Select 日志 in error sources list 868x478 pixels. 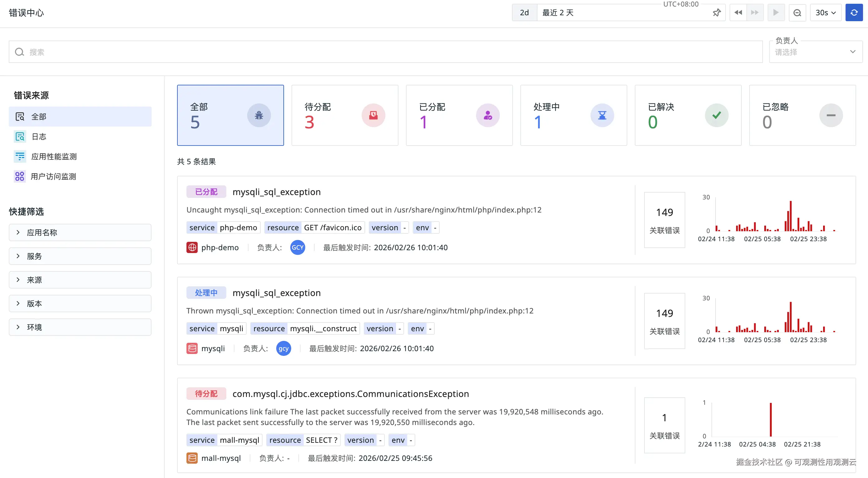tap(39, 136)
